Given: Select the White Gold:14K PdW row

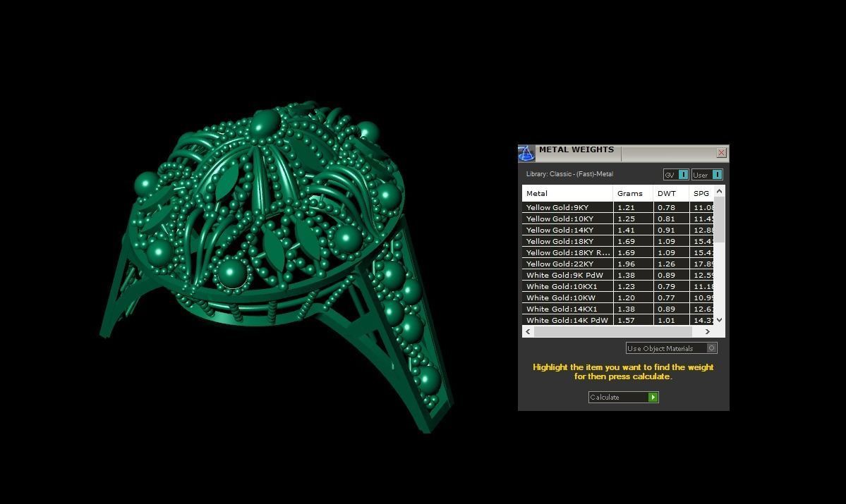Looking at the screenshot, I should tap(618, 320).
